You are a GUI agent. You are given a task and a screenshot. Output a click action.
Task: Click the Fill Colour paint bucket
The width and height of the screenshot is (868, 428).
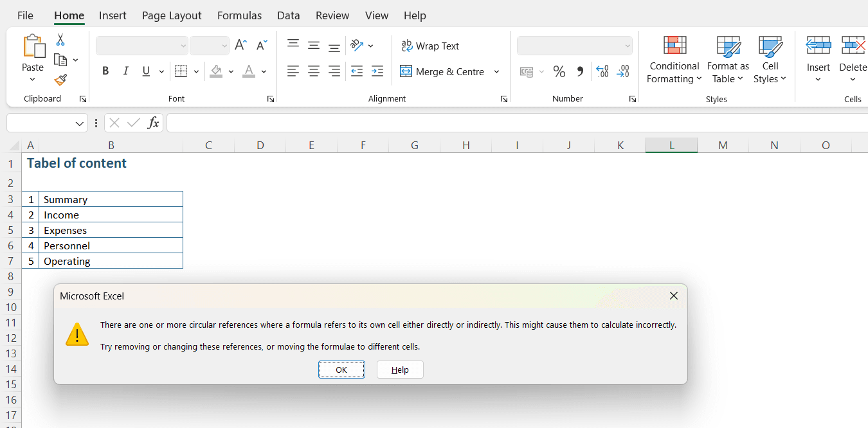coord(216,71)
